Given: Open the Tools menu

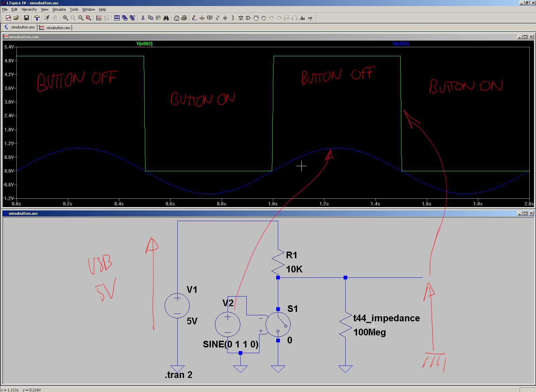Looking at the screenshot, I should pos(74,9).
